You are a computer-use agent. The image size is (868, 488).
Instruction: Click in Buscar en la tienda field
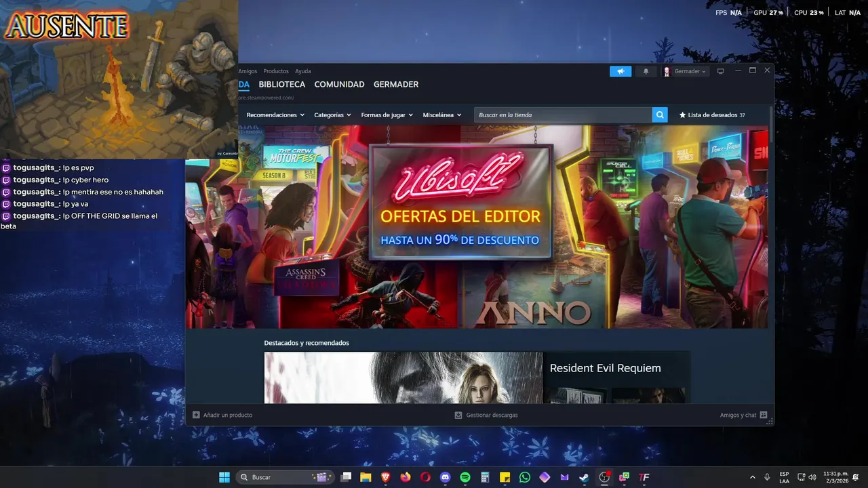click(x=563, y=115)
